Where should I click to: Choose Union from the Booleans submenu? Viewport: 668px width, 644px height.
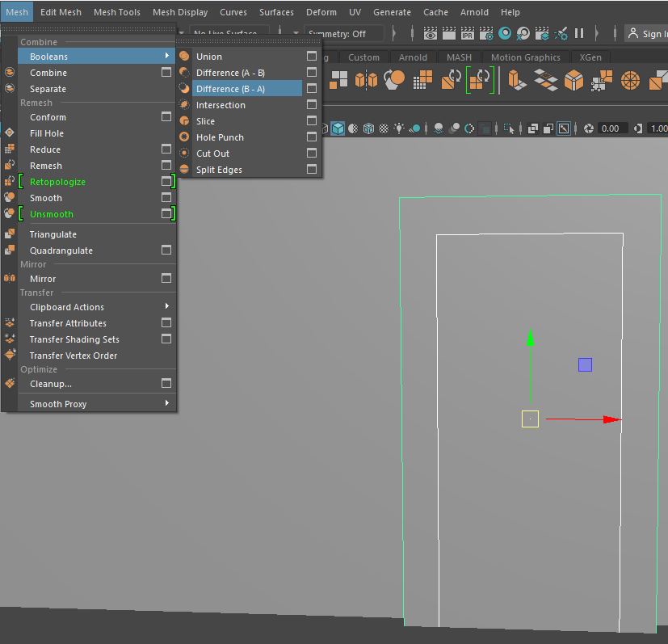(208, 57)
